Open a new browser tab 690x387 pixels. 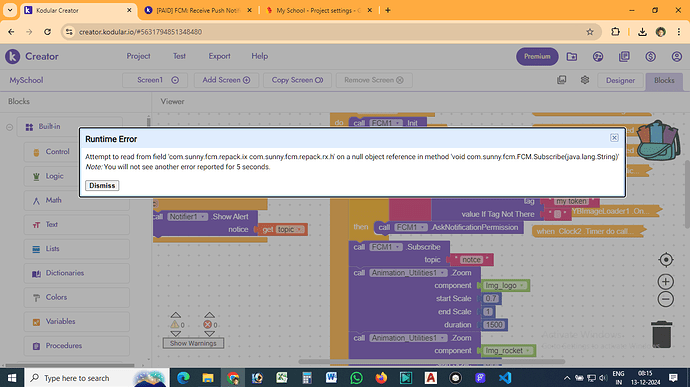[388, 10]
